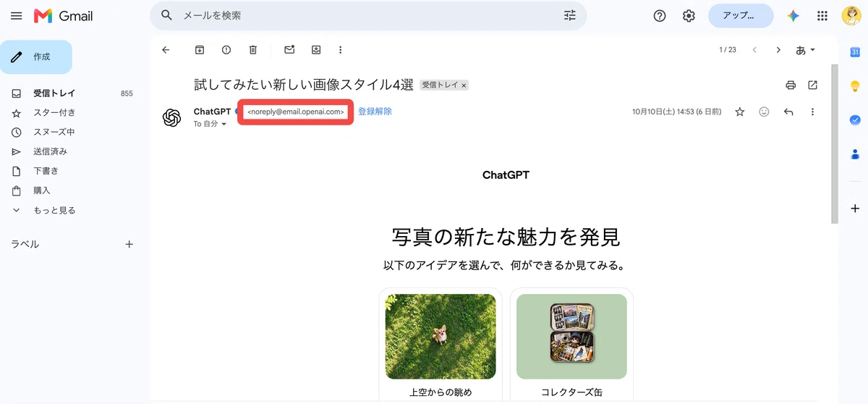
Task: Compose a new email 作成
Action: pyautogui.click(x=36, y=57)
